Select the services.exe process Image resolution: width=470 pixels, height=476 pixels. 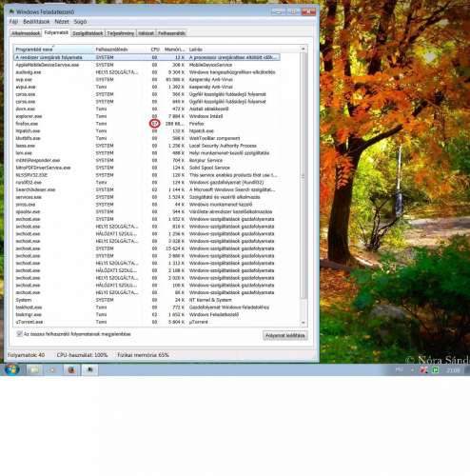tap(147, 197)
